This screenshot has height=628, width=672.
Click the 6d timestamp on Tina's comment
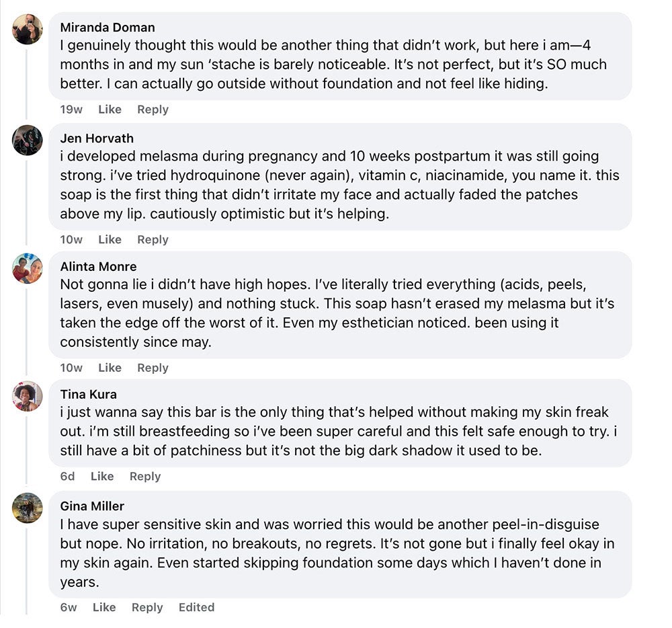[67, 476]
